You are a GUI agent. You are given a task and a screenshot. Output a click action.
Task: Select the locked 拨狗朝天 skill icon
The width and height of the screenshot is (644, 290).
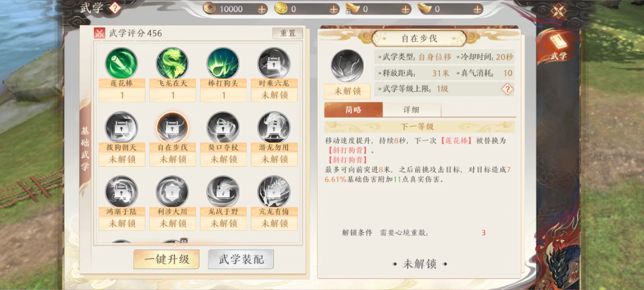coord(122,127)
